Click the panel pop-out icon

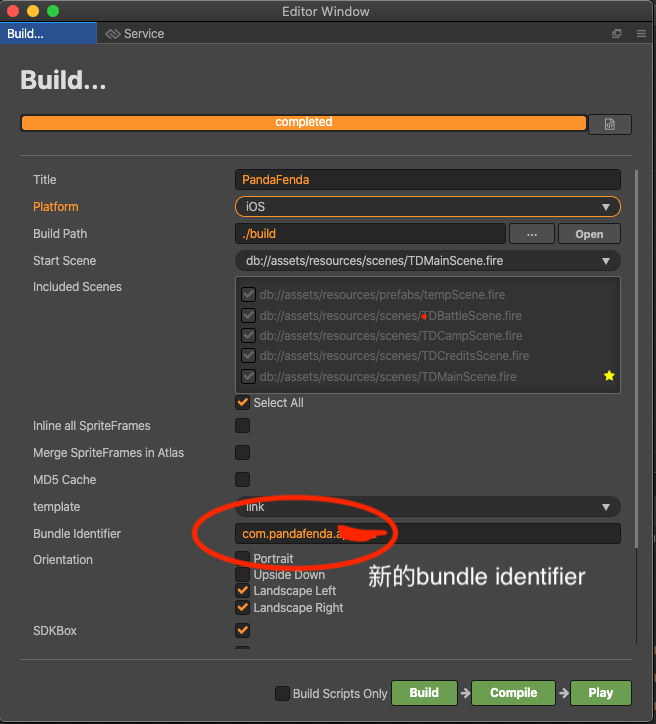click(617, 34)
